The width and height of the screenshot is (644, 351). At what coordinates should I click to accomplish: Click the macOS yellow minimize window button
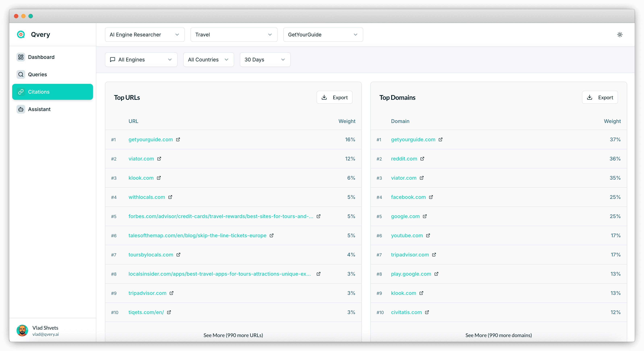(x=23, y=16)
